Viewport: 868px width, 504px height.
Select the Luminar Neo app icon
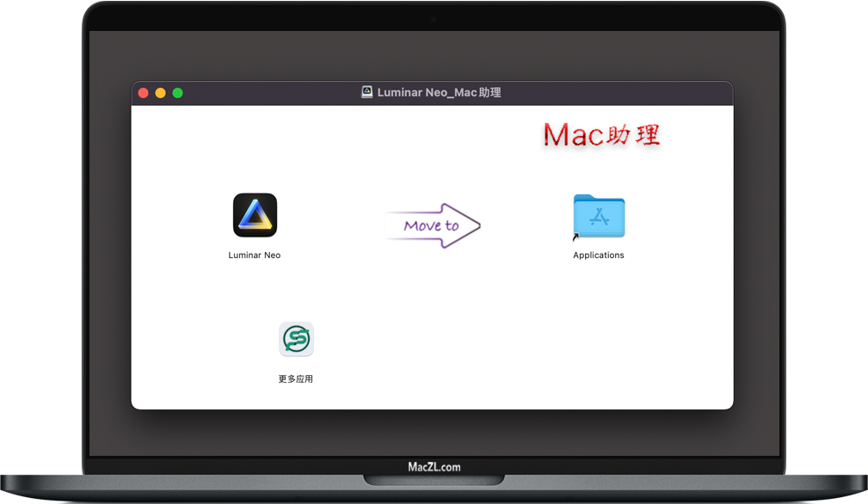[x=255, y=215]
